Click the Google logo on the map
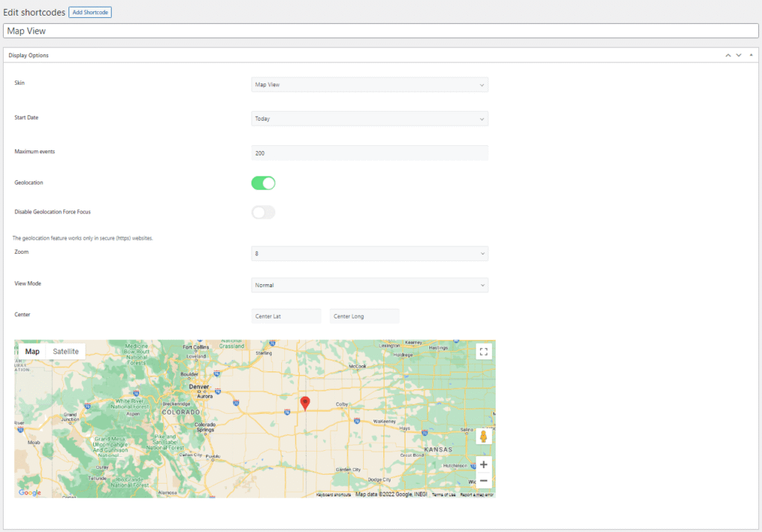Image resolution: width=762 pixels, height=532 pixels. 29,492
